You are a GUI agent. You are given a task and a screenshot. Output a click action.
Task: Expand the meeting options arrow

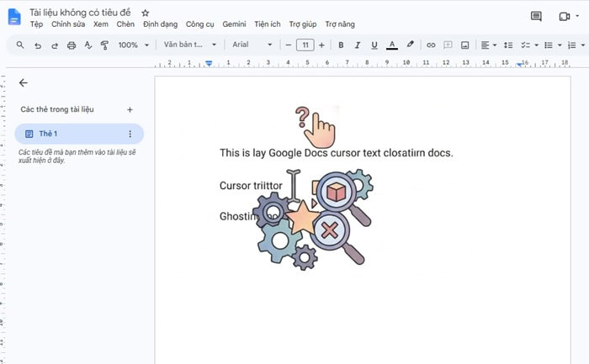point(578,16)
